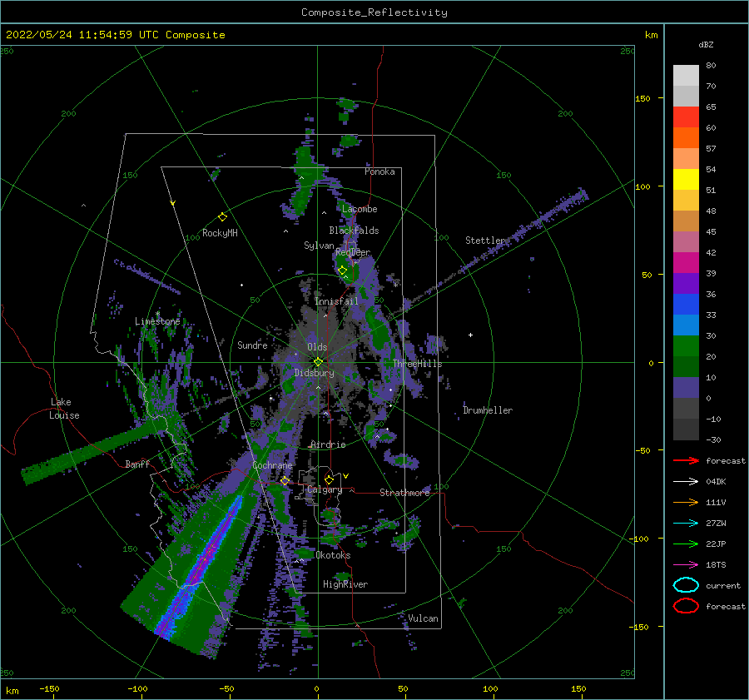Pick the blue 36 dBZ swatch
This screenshot has width=749, height=700.
686,304
